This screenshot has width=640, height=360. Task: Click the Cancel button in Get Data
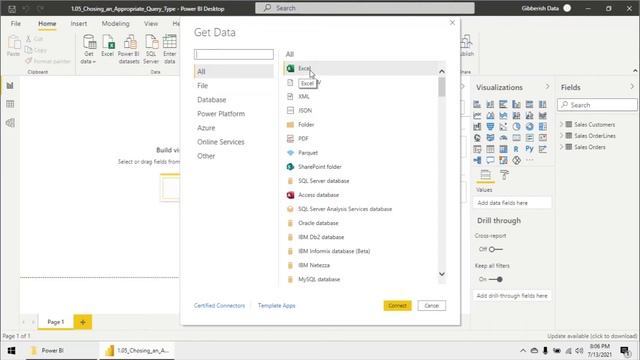(431, 305)
